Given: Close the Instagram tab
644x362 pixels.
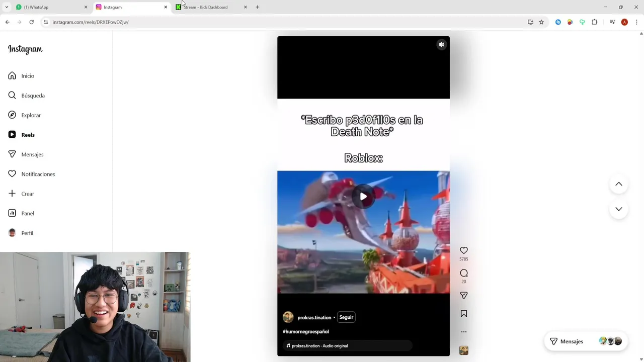Looking at the screenshot, I should [166, 7].
